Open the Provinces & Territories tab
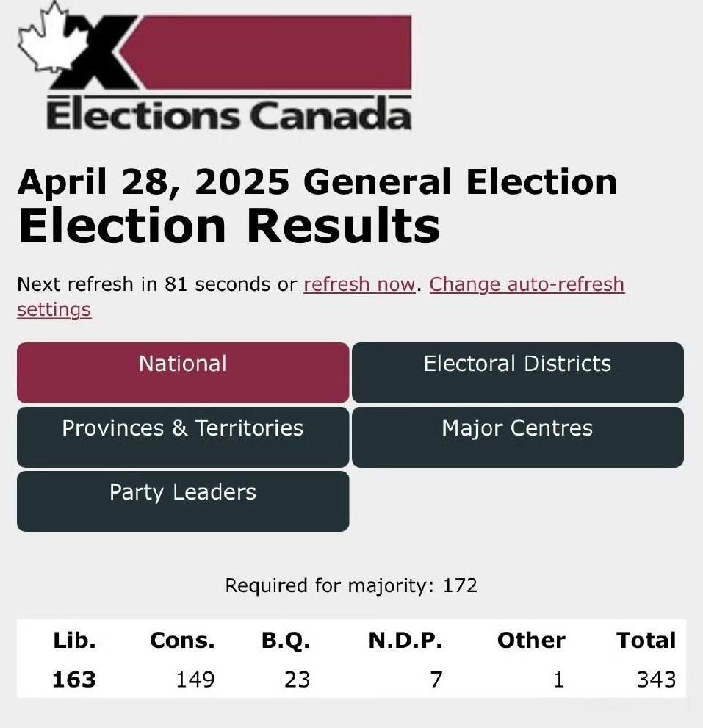This screenshot has height=728, width=703. (183, 437)
